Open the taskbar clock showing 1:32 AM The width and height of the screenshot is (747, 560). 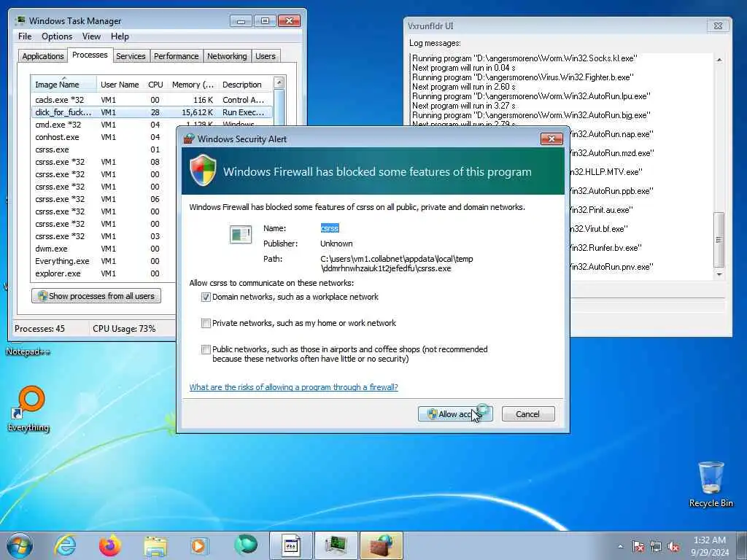[x=709, y=546]
